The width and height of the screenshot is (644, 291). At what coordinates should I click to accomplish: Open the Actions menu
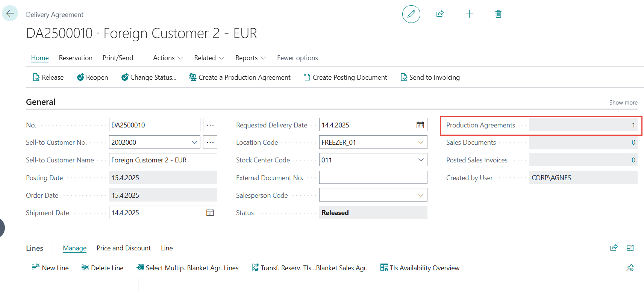(x=168, y=58)
